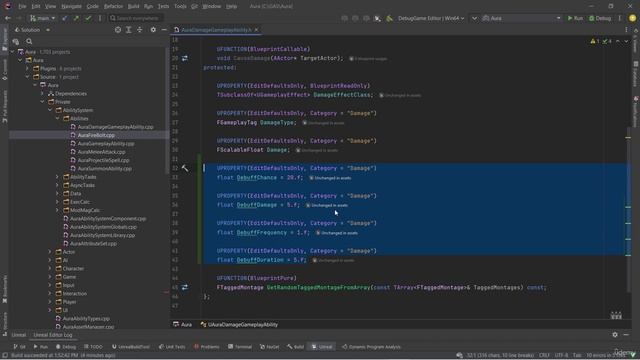Collapse the AbilitySystem folder
Screen dimensions: 640x360
pyautogui.click(x=50, y=110)
